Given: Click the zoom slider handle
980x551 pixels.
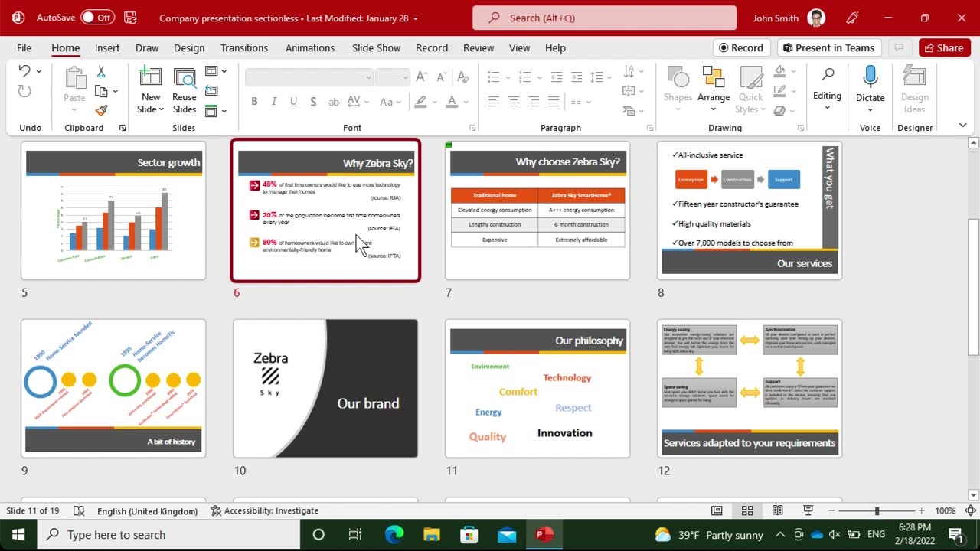Looking at the screenshot, I should click(x=877, y=510).
